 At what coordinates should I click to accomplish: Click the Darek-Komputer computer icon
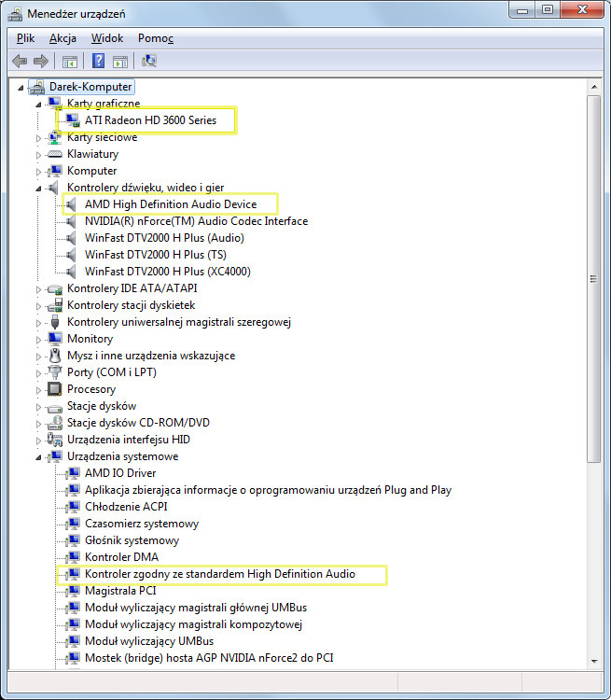pos(37,87)
